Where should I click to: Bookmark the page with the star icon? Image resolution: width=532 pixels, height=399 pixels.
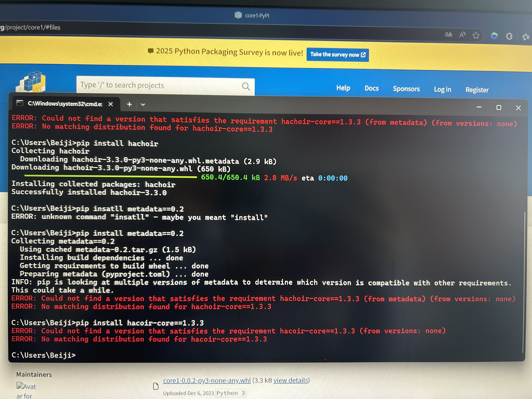point(476,36)
